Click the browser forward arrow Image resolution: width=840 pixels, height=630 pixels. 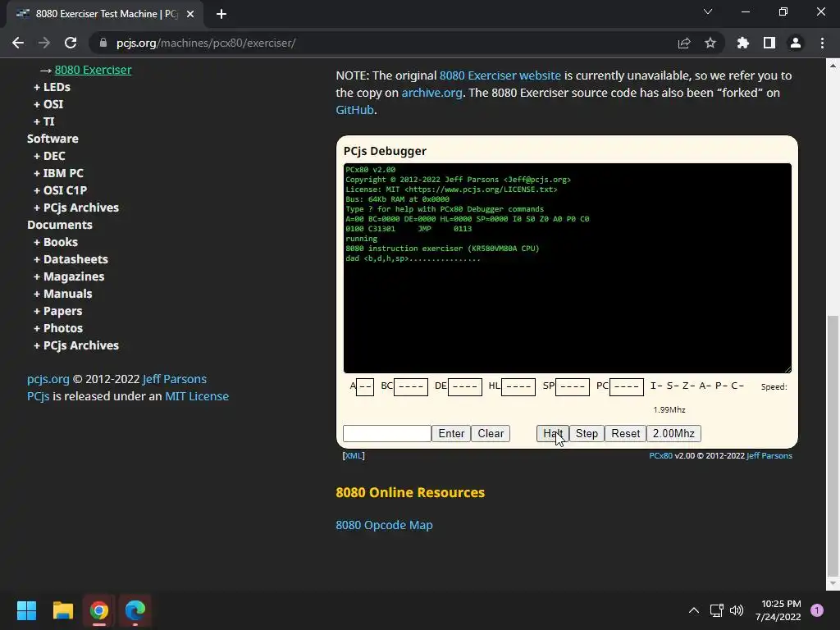coord(44,43)
